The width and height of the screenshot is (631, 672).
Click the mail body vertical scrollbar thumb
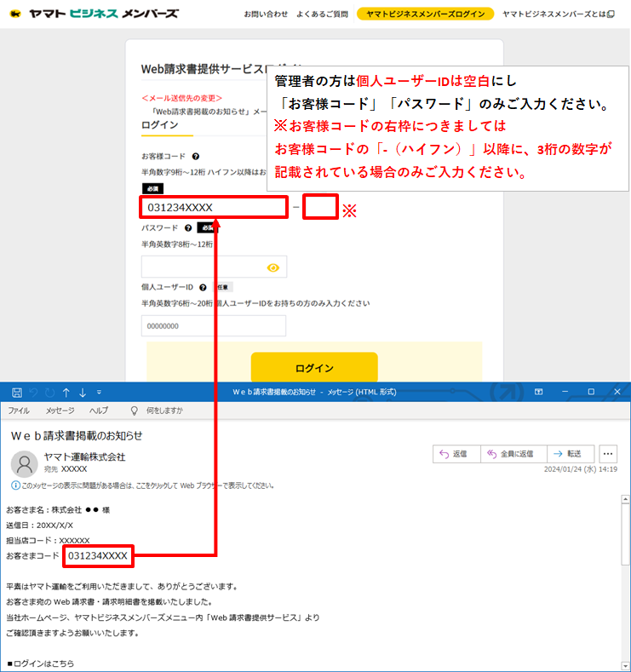[x=625, y=534]
